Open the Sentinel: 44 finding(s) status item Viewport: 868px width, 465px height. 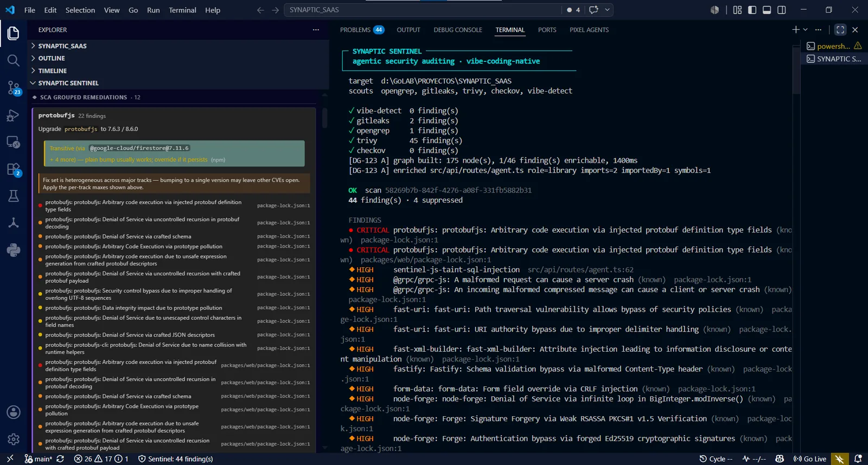[175, 458]
